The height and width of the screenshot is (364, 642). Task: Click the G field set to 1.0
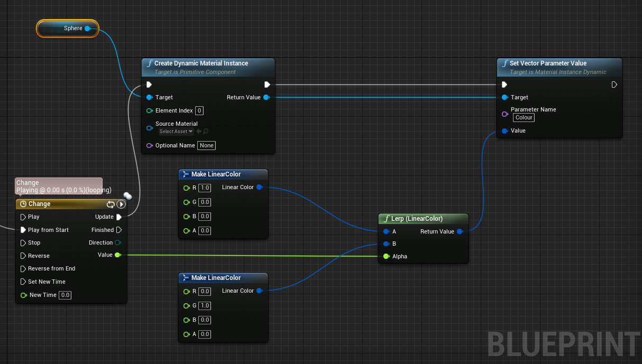click(x=205, y=306)
